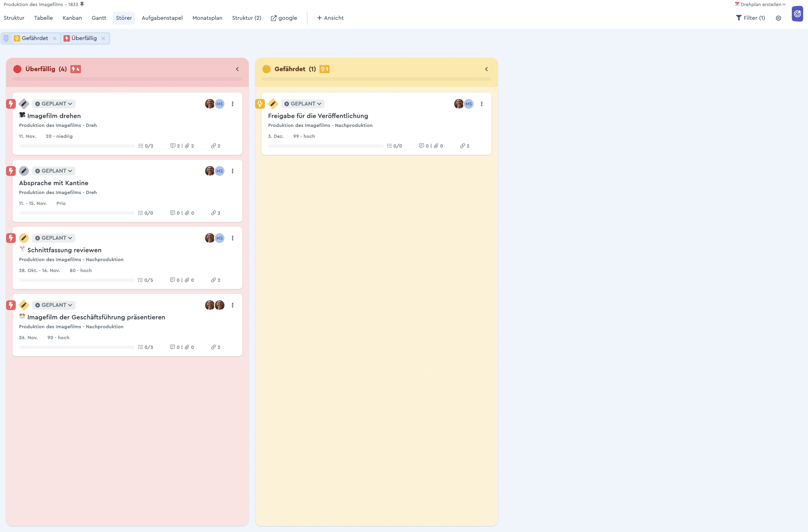Switch to the Gantt view tab
The width and height of the screenshot is (808, 532).
[x=99, y=18]
